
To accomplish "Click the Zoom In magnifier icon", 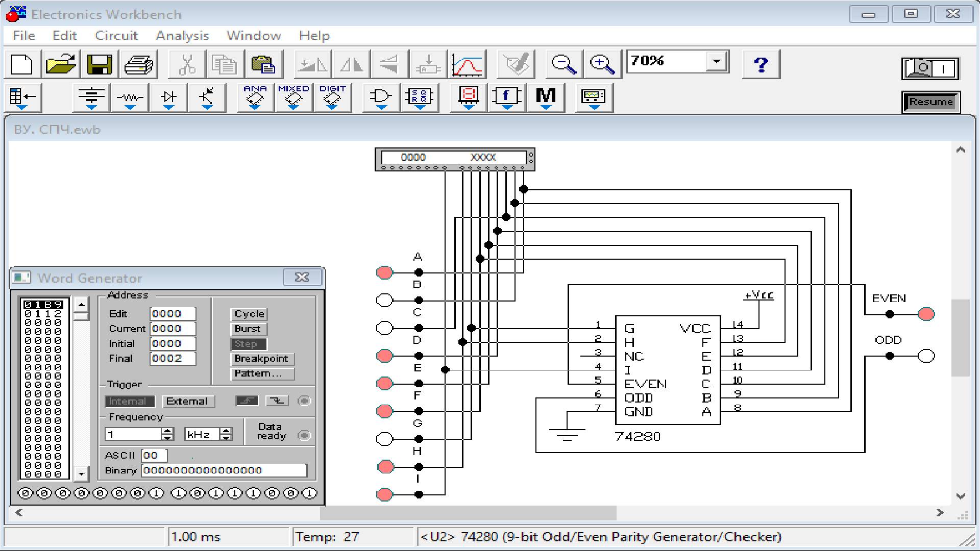I will click(x=602, y=65).
